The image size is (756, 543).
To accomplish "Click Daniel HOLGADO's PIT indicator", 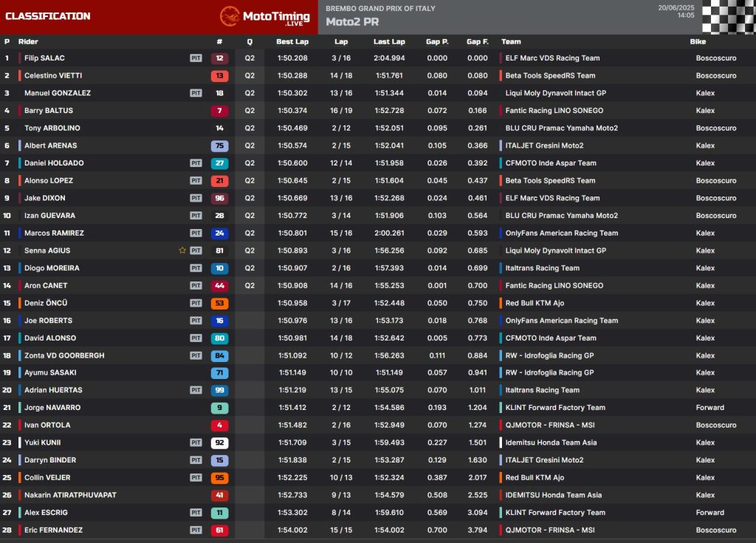I will click(196, 163).
